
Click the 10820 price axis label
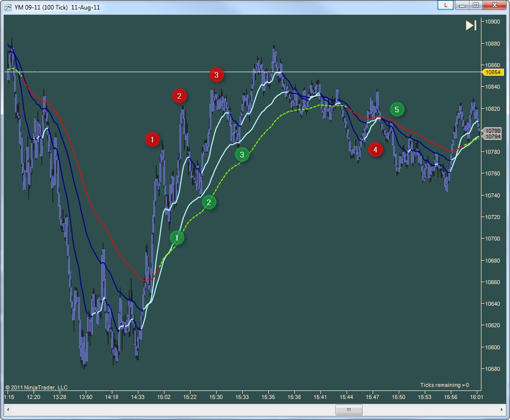[x=492, y=109]
